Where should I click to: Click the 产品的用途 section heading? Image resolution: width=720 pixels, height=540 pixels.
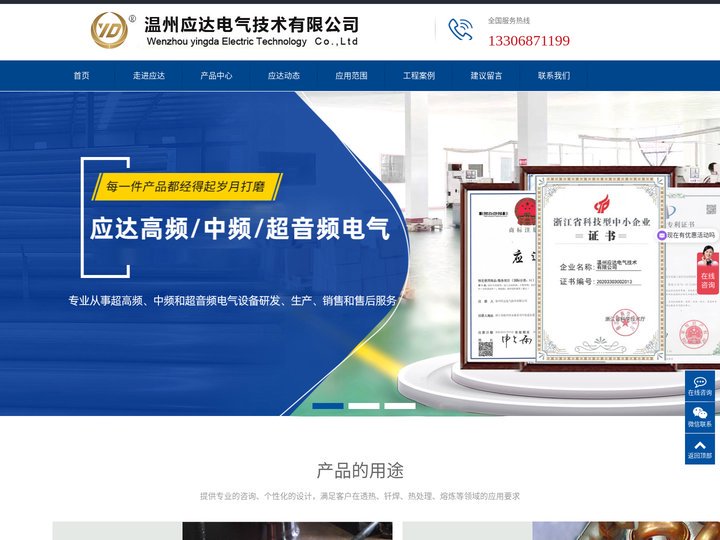tap(360, 471)
